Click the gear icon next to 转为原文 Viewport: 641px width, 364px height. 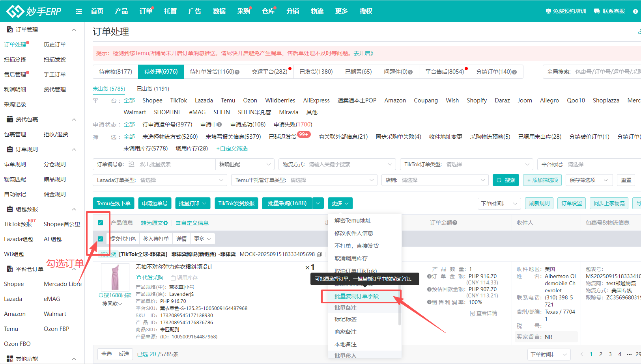(166, 223)
